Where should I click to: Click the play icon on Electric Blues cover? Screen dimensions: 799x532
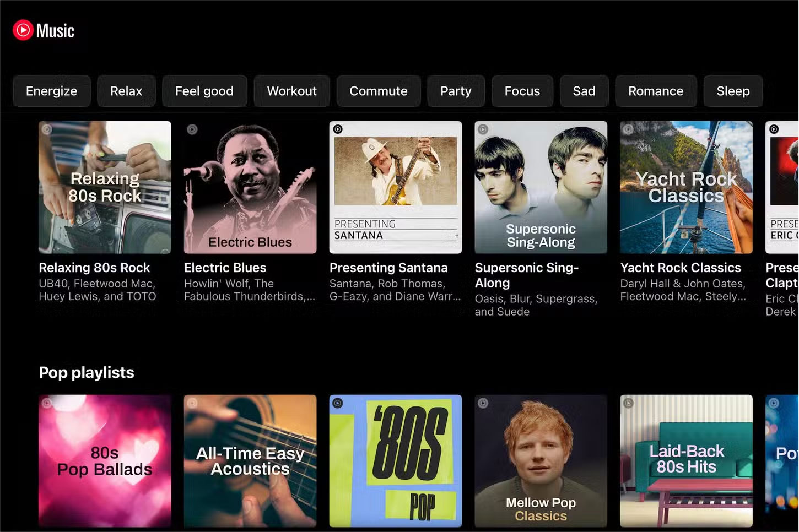(192, 129)
